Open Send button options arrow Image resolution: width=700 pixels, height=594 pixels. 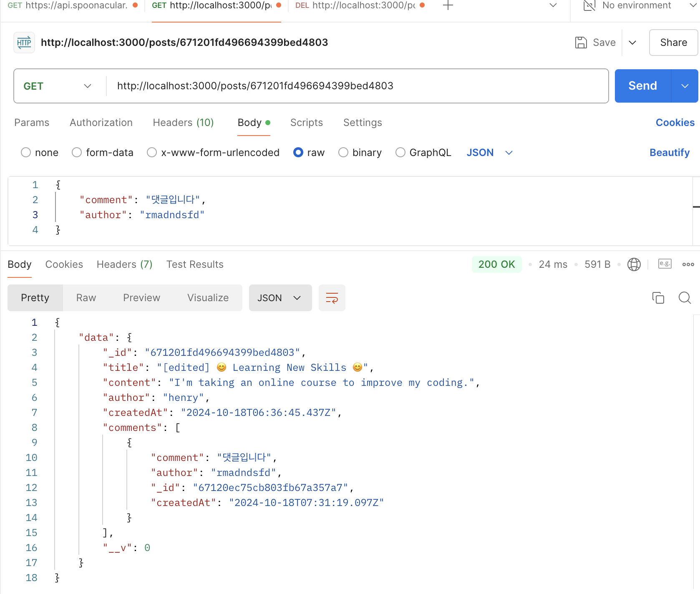point(685,86)
